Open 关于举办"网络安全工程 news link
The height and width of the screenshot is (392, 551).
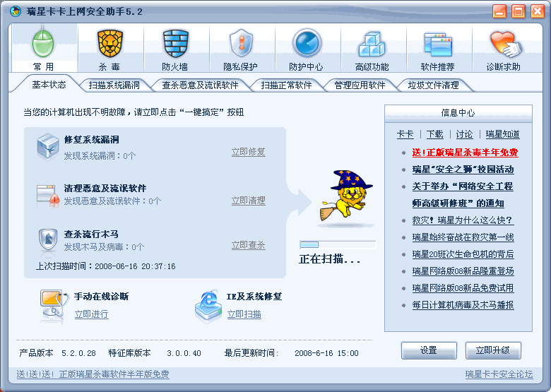pos(463,186)
